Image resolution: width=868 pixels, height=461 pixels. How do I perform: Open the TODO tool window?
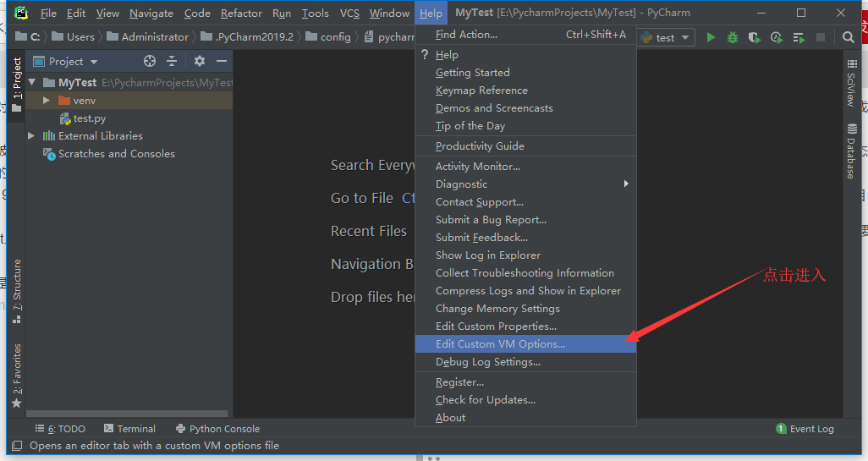click(60, 429)
